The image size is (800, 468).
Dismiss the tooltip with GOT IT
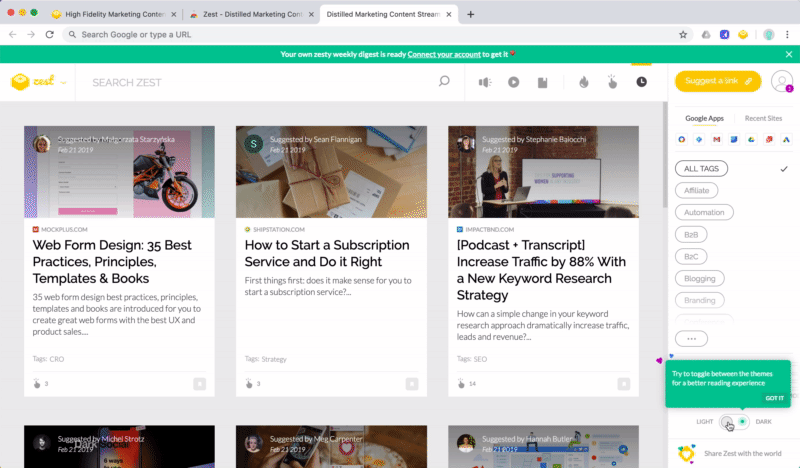(x=774, y=398)
